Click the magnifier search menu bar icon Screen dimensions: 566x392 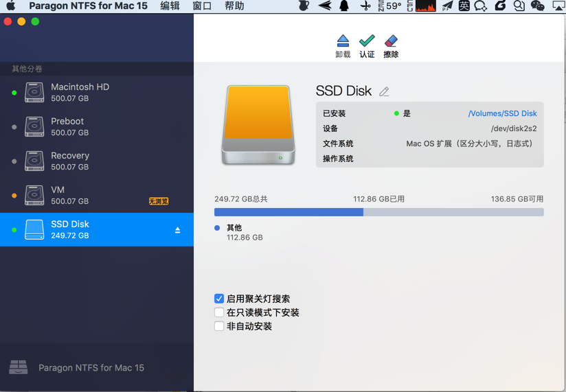pos(519,5)
